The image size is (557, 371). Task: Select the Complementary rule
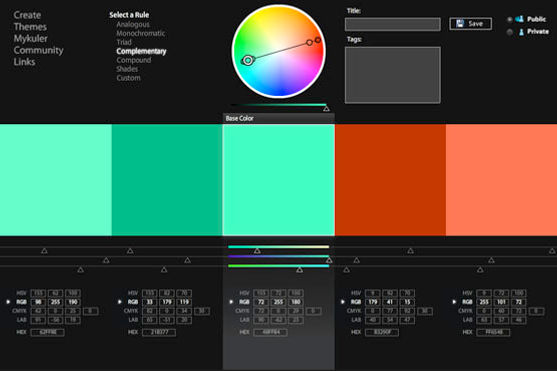pos(141,51)
